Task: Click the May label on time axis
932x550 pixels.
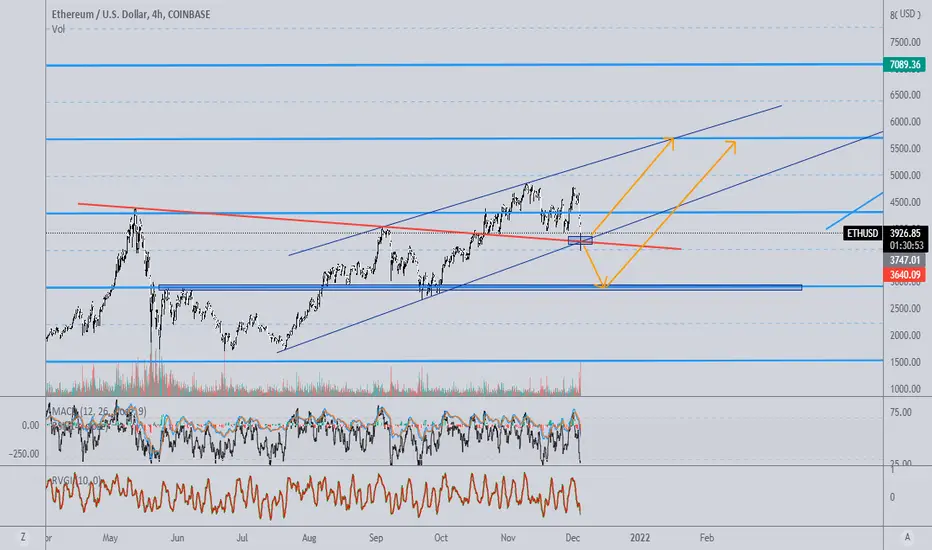Action: pyautogui.click(x=110, y=538)
